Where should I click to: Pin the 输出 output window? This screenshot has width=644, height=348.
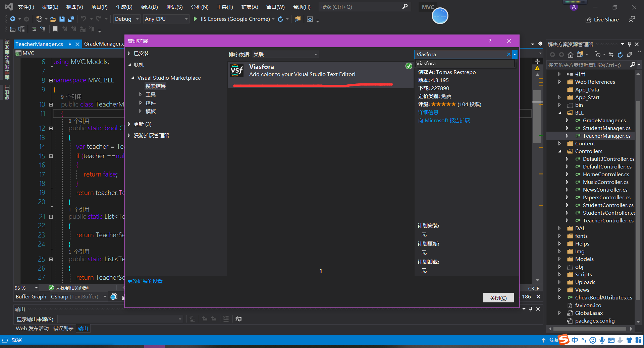click(x=531, y=309)
